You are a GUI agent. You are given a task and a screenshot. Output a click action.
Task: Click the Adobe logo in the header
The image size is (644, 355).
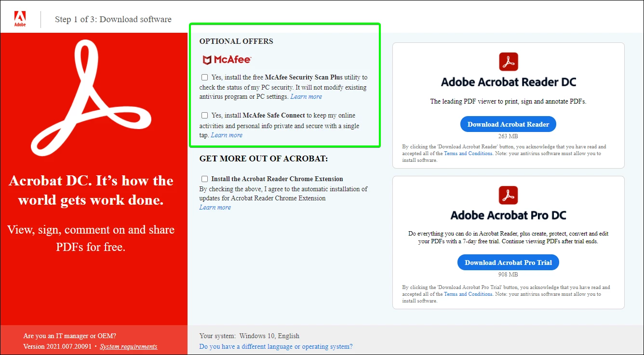[20, 19]
